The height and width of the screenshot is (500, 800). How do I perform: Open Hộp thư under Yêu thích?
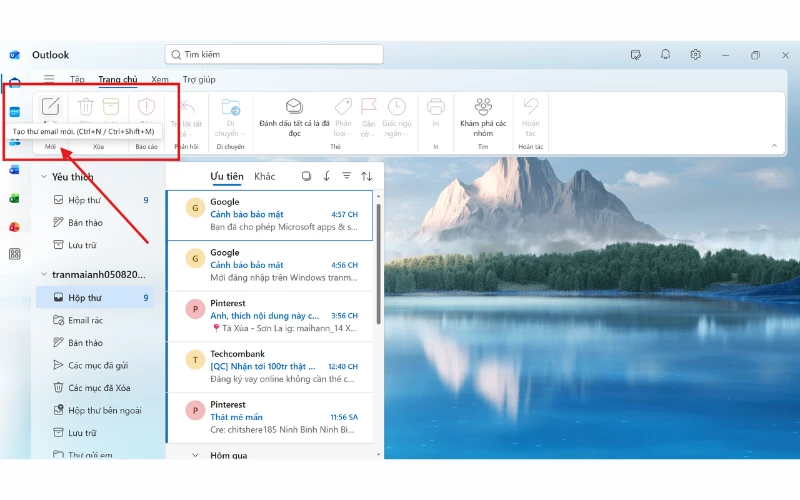[x=95, y=200]
